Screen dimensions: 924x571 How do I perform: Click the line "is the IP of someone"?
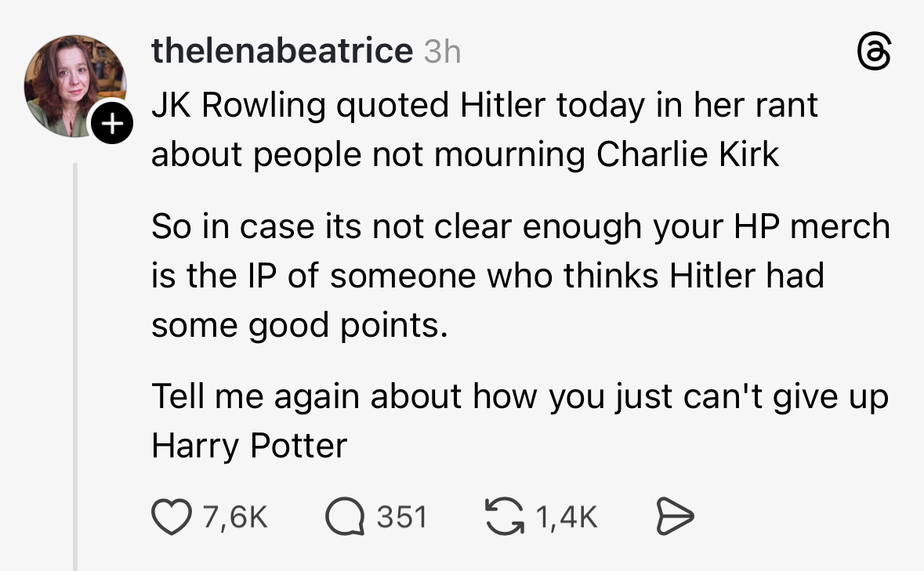[487, 276]
